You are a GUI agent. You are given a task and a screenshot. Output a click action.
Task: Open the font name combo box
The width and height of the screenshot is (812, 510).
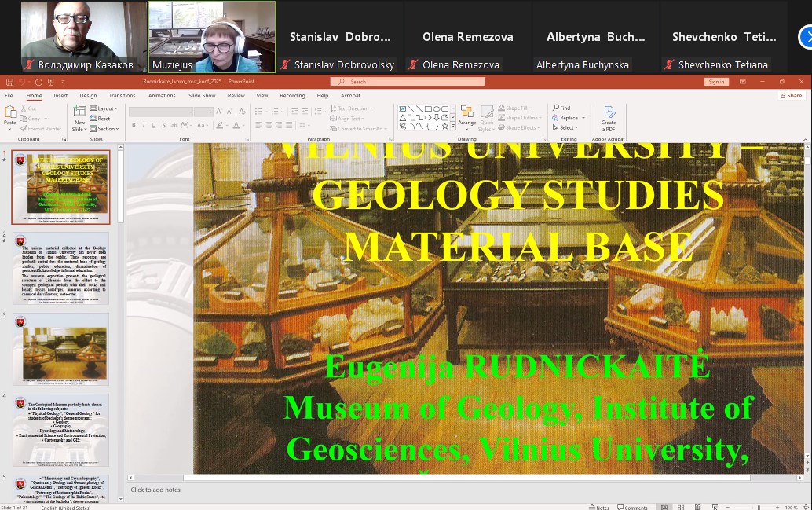click(161, 112)
